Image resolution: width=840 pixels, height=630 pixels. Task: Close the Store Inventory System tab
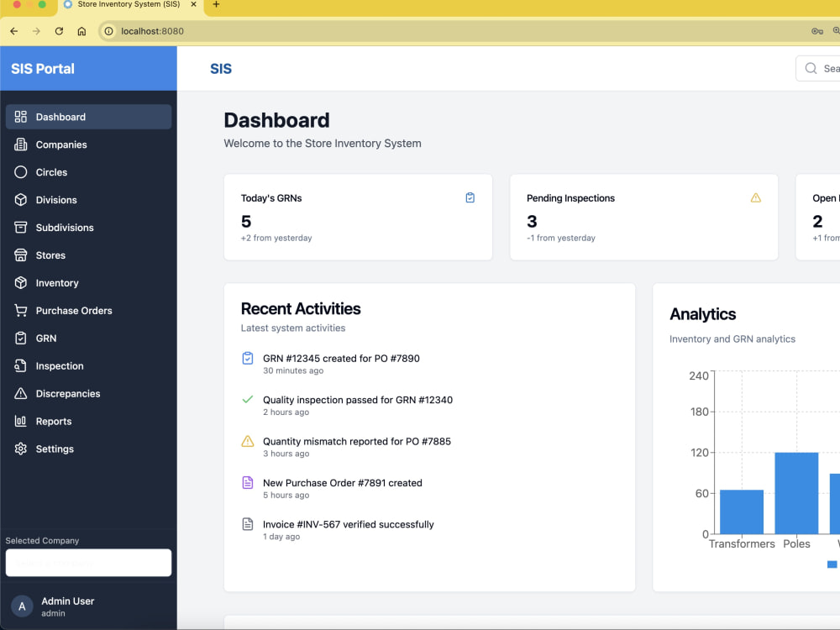pyautogui.click(x=194, y=4)
